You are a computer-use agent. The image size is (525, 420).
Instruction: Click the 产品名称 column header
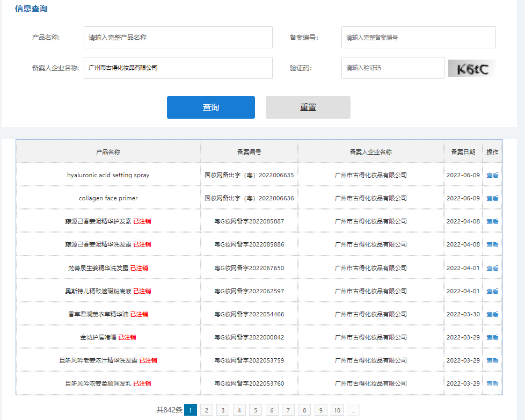[x=108, y=152]
